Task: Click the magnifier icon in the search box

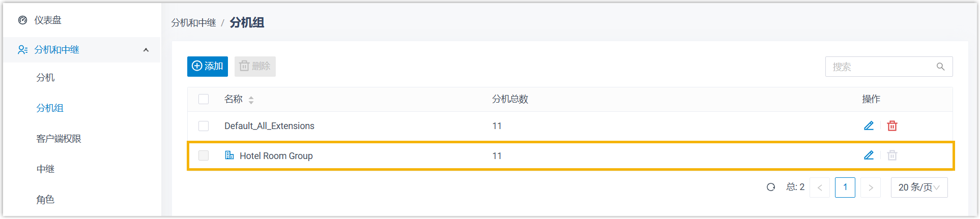Action: pyautogui.click(x=940, y=67)
